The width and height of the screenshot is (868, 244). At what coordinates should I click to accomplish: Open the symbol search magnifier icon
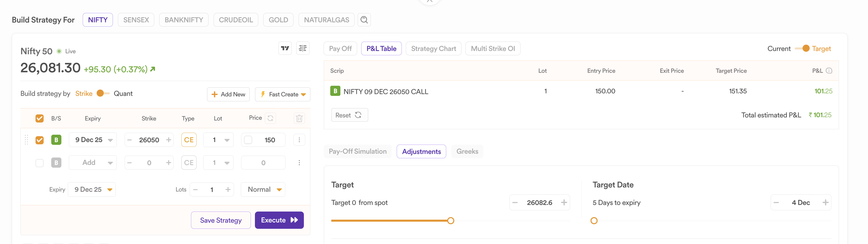tap(364, 20)
